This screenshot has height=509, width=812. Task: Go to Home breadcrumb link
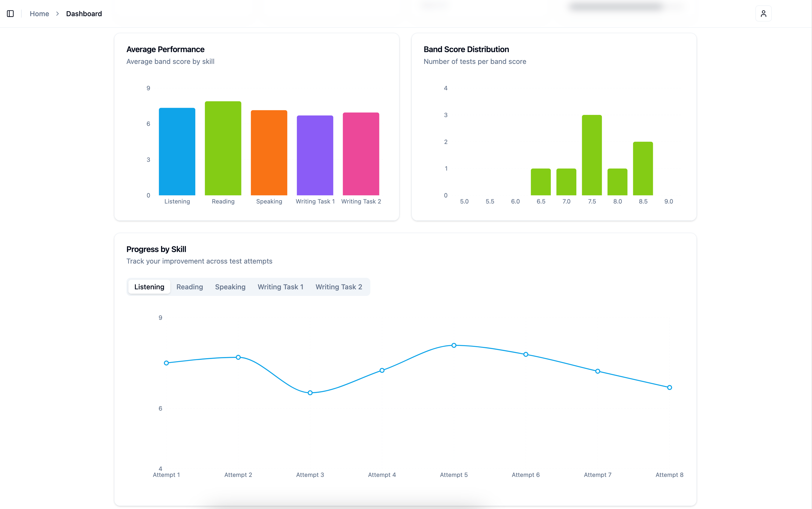(x=40, y=14)
